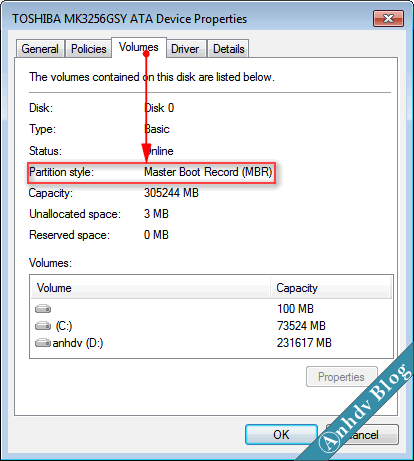This screenshot has height=461, width=414.
Task: Select the Volumes tab
Action: (139, 47)
